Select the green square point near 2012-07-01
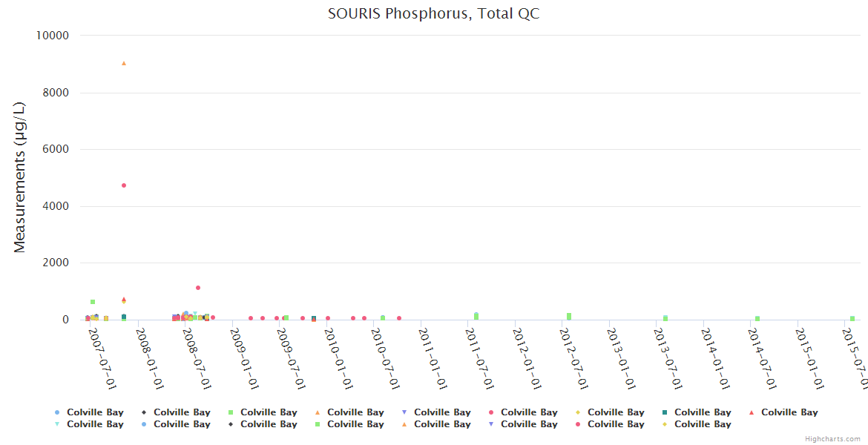Image resolution: width=868 pixels, height=445 pixels. pyautogui.click(x=569, y=316)
